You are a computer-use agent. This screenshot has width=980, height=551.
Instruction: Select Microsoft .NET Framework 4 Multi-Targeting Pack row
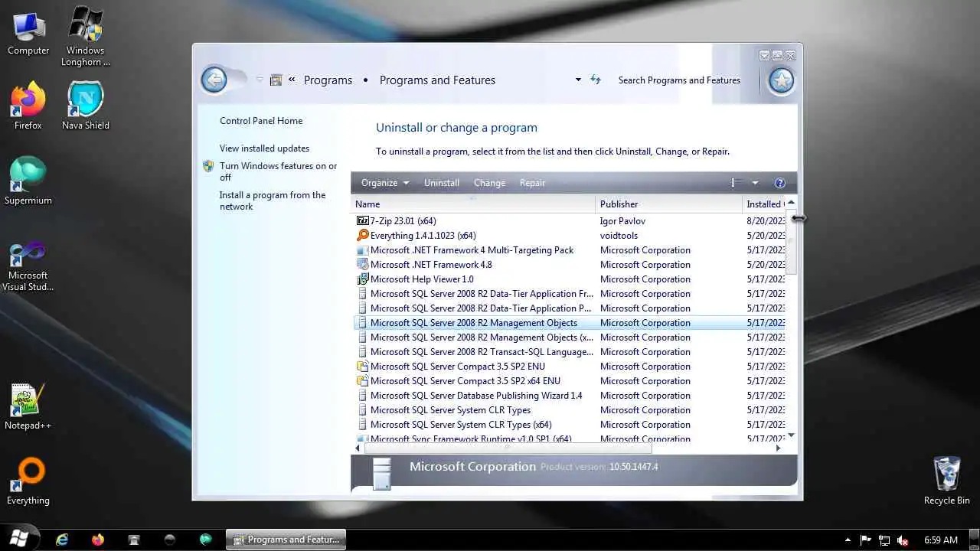pyautogui.click(x=570, y=250)
